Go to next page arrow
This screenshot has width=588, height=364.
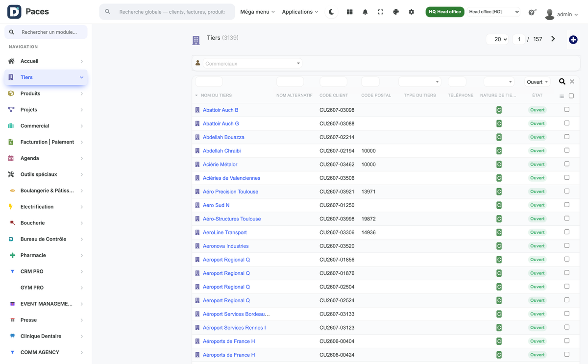pyautogui.click(x=553, y=39)
